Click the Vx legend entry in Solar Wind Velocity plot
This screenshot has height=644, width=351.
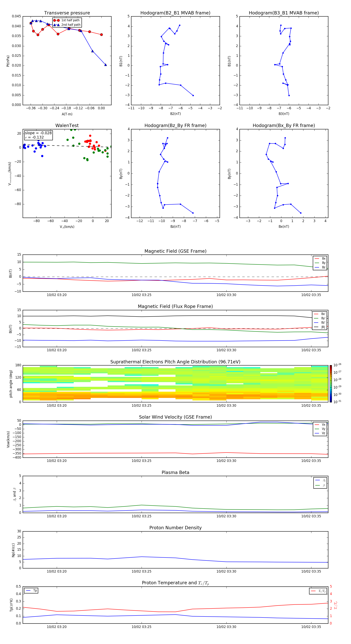[x=320, y=424]
